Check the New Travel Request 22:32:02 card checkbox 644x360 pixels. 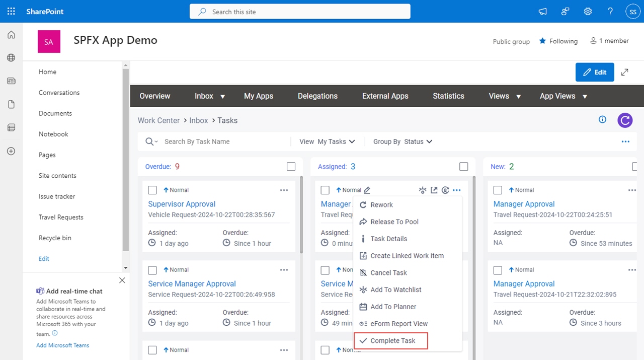pos(498,270)
